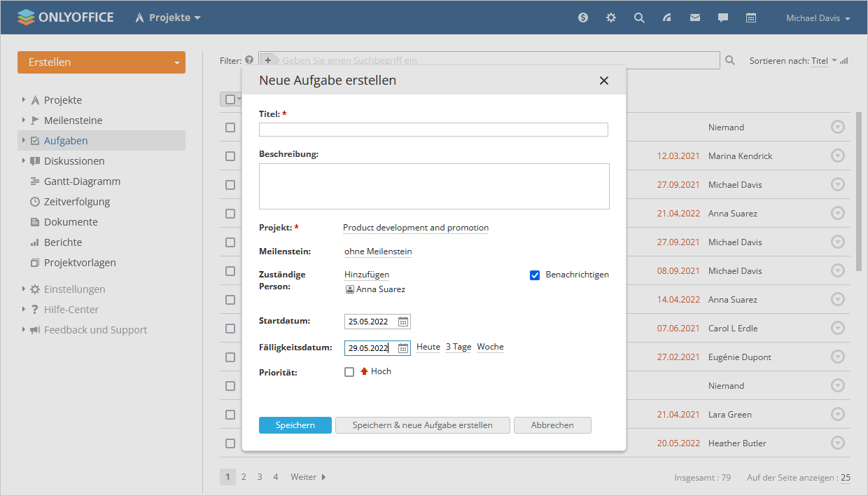Select the task row of Heather Butler
The height and width of the screenshot is (496, 868).
230,443
